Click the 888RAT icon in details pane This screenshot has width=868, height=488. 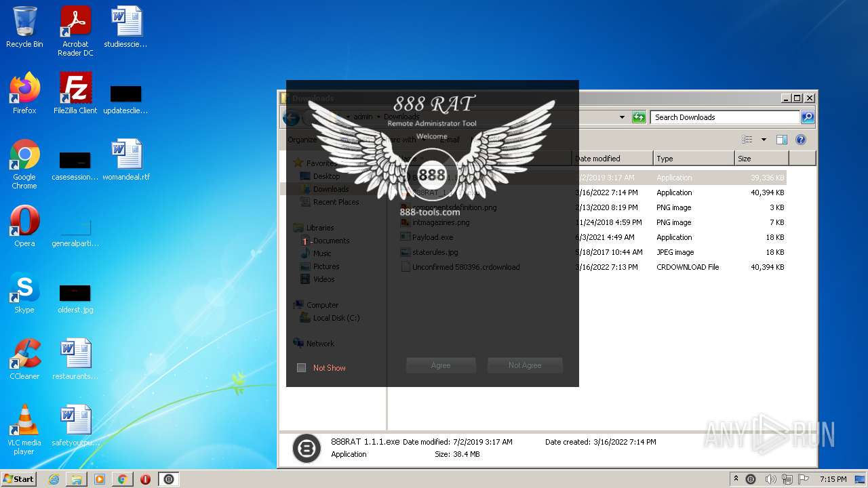click(307, 448)
